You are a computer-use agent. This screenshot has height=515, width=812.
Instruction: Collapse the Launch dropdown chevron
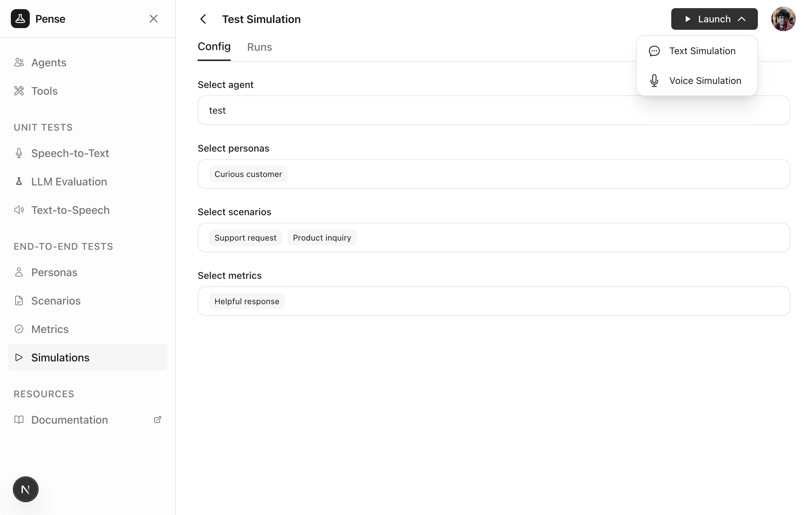click(741, 19)
